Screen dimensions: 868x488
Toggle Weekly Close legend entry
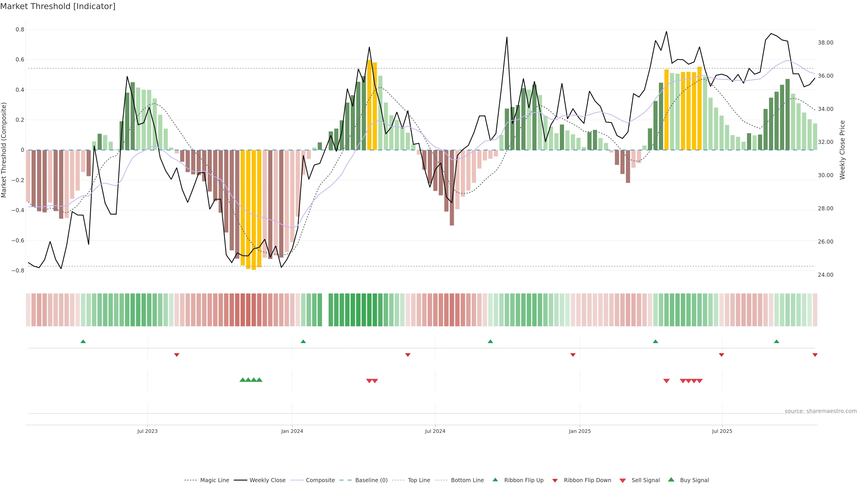coord(267,480)
